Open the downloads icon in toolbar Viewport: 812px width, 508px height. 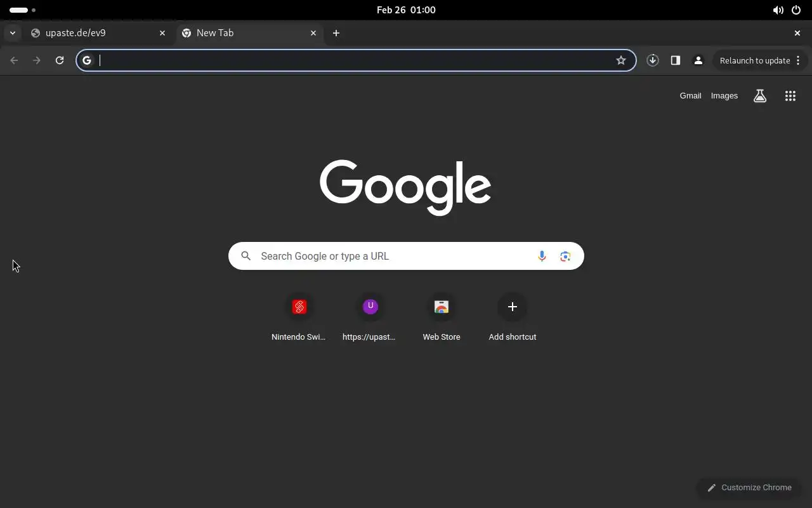pos(653,60)
